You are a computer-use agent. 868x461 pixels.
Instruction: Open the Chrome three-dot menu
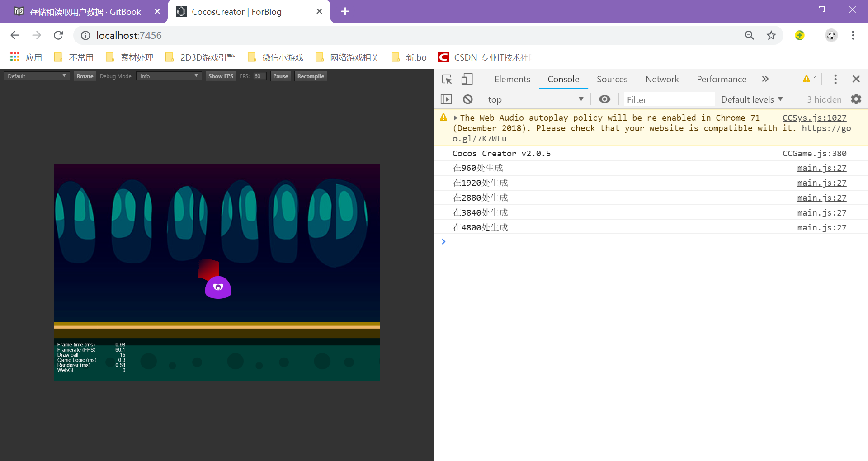853,35
